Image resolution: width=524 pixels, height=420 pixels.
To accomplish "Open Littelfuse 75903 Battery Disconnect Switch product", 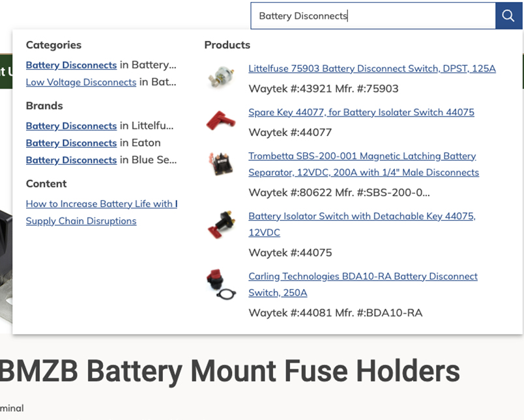I will click(x=372, y=68).
